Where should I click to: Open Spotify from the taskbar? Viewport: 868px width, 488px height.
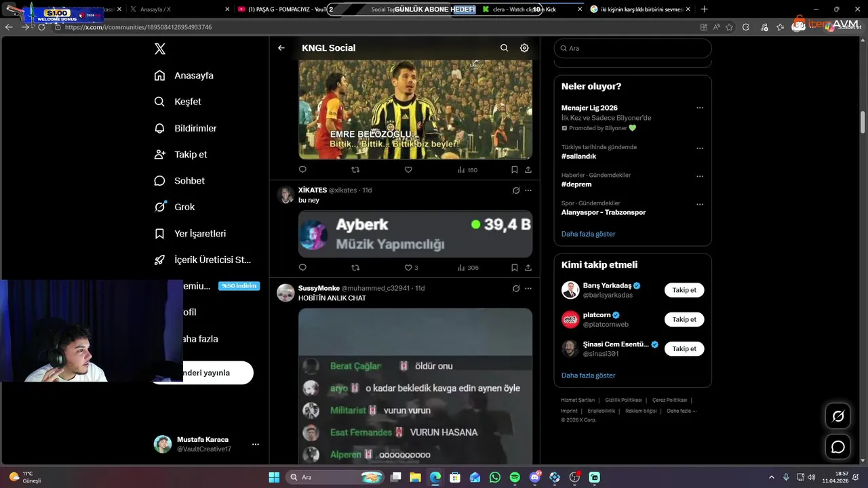pos(515,477)
